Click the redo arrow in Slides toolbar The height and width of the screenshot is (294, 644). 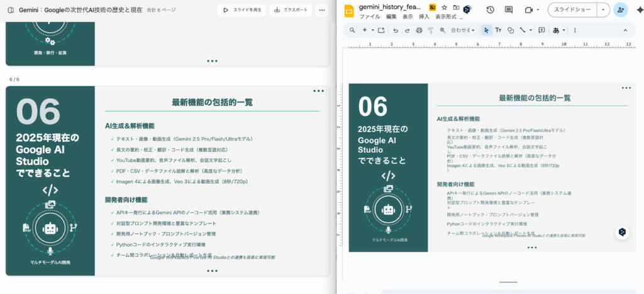[x=407, y=30]
